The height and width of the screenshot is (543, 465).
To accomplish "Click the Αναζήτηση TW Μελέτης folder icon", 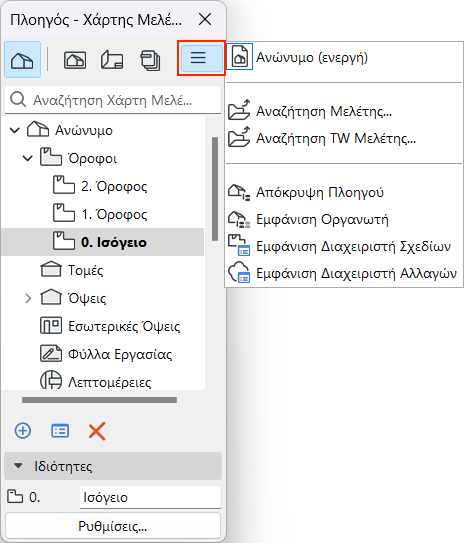I will pyautogui.click(x=239, y=137).
